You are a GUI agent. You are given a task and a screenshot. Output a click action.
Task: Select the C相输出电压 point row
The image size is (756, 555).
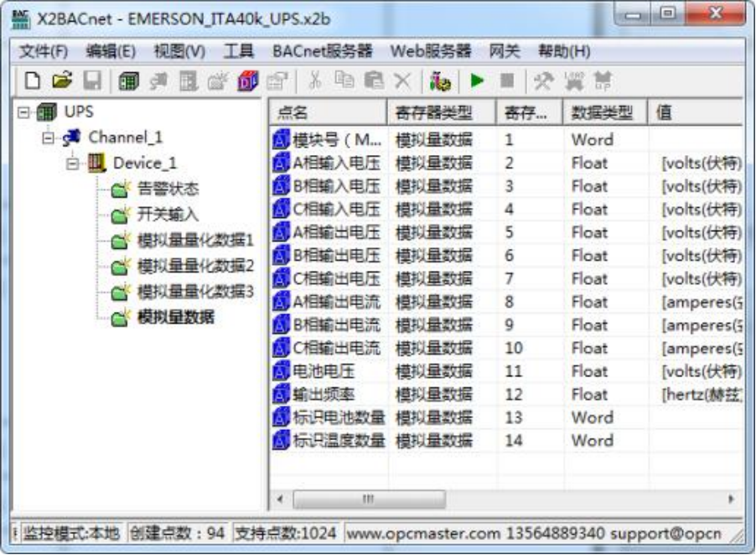(506, 278)
